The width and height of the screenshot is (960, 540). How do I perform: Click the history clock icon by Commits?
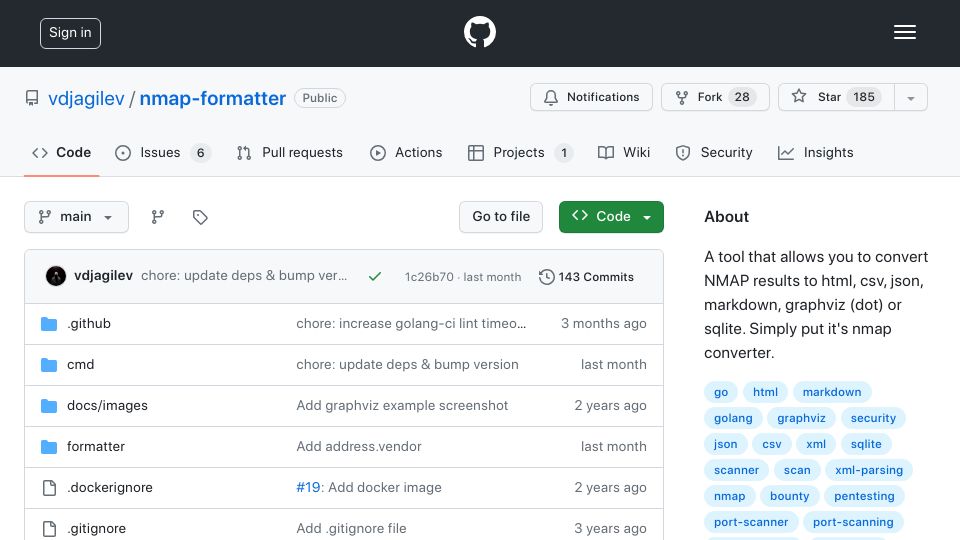coord(546,277)
